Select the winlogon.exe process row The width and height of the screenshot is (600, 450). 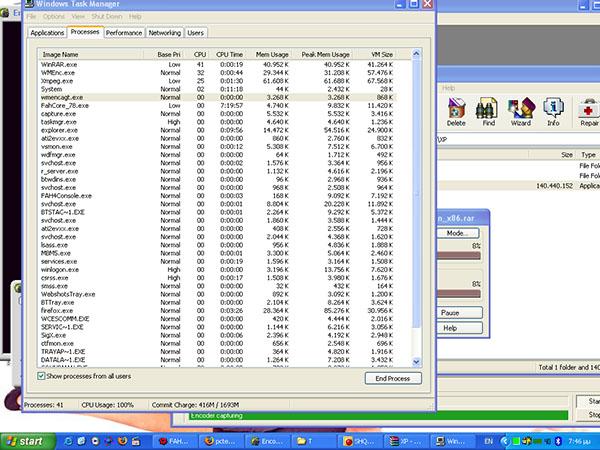[x=218, y=270]
